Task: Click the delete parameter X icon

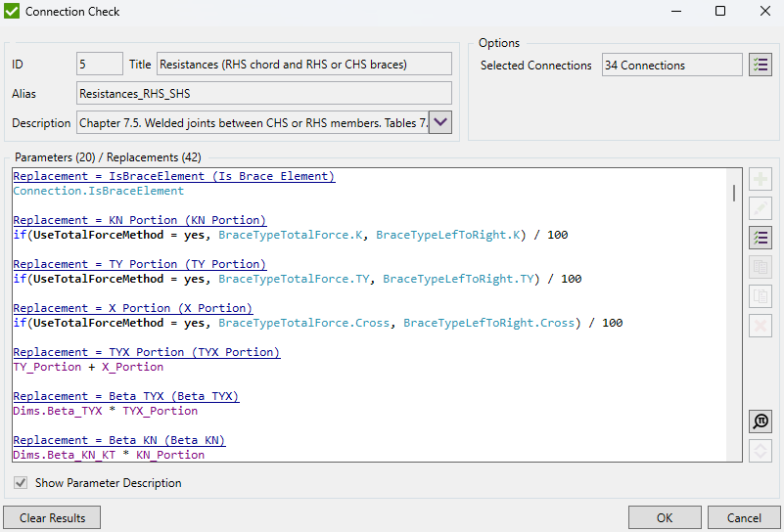Action: (x=761, y=326)
